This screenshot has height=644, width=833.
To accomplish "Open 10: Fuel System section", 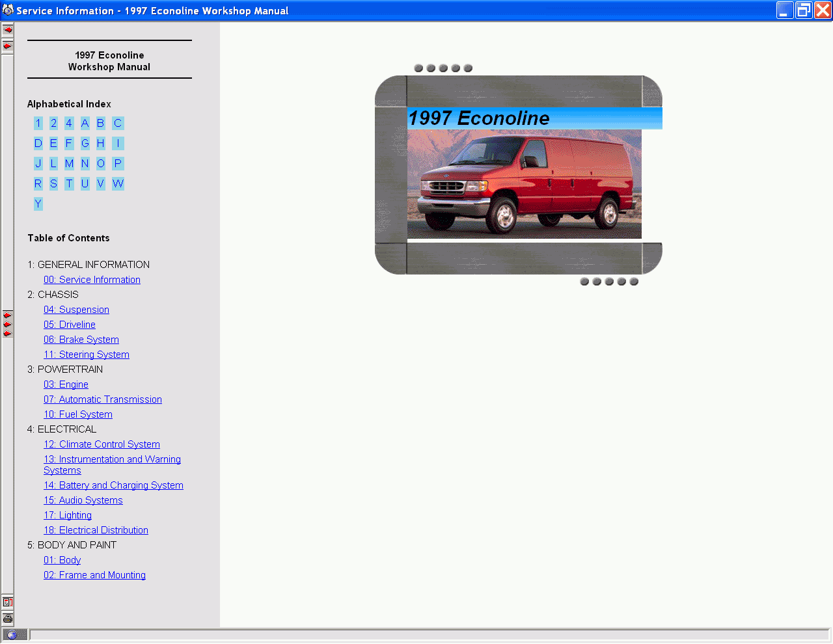I will pyautogui.click(x=78, y=414).
